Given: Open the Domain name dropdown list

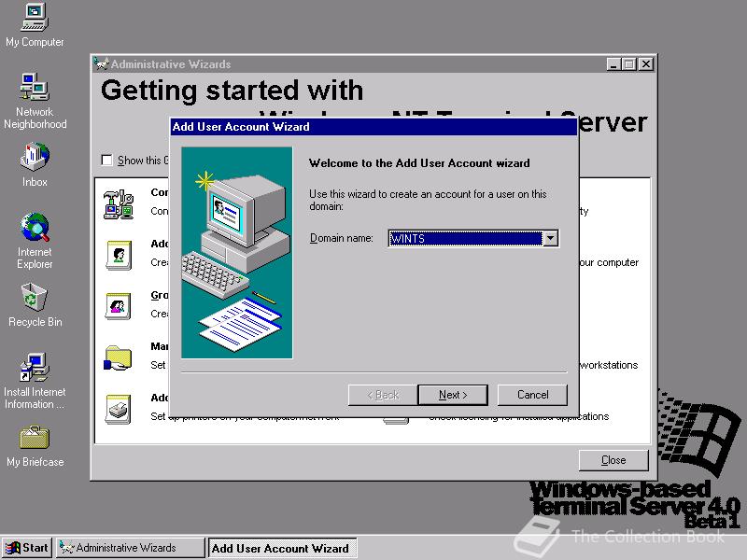Looking at the screenshot, I should click(551, 238).
